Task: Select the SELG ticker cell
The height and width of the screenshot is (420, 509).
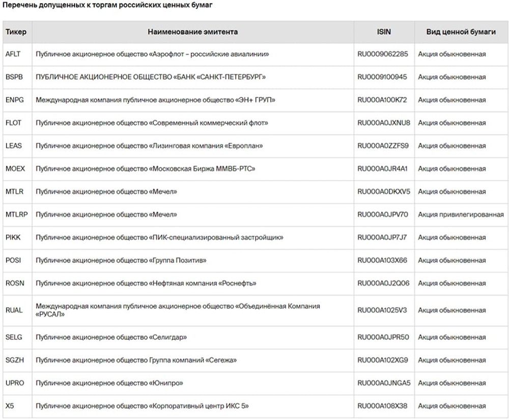Action: pyautogui.click(x=14, y=337)
